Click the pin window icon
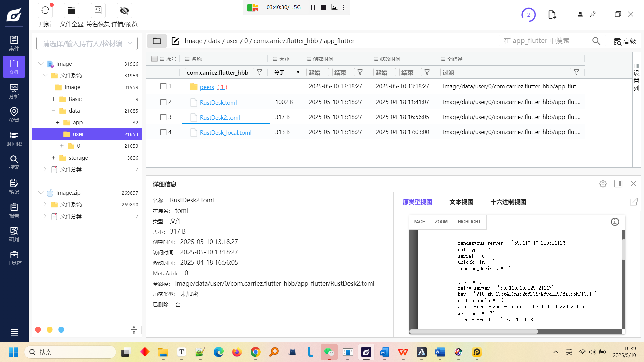 coord(593,14)
